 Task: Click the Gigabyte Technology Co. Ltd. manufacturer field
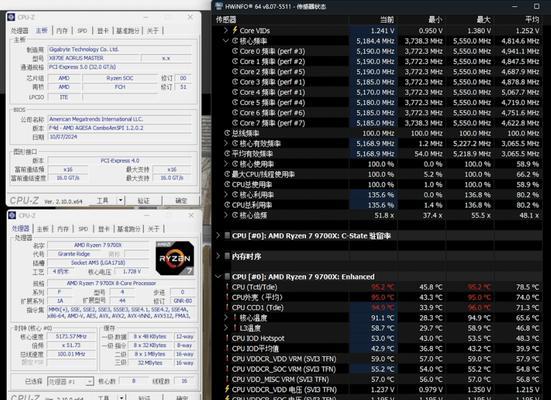coord(119,50)
